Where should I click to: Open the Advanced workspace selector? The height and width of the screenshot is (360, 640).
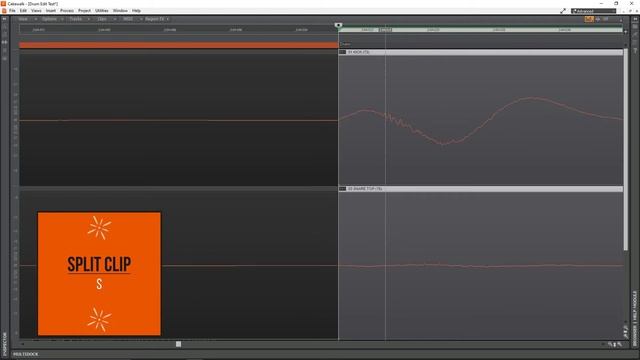pyautogui.click(x=593, y=11)
